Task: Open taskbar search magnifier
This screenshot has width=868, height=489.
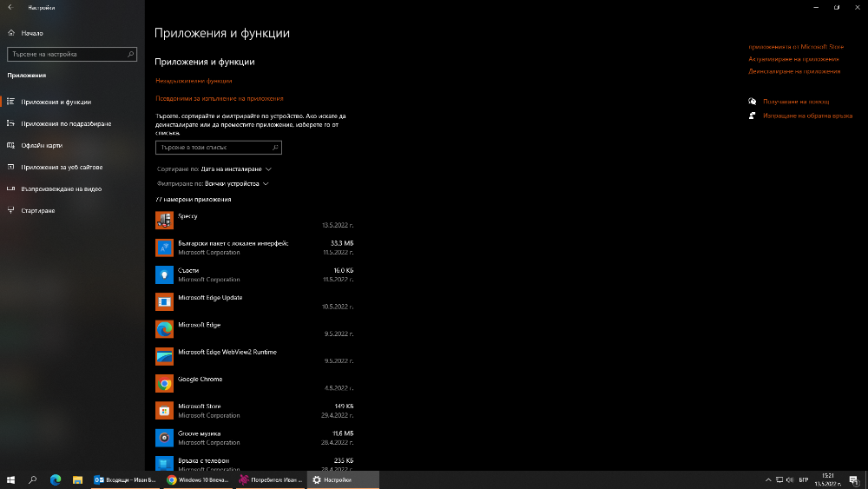Action: (33, 479)
